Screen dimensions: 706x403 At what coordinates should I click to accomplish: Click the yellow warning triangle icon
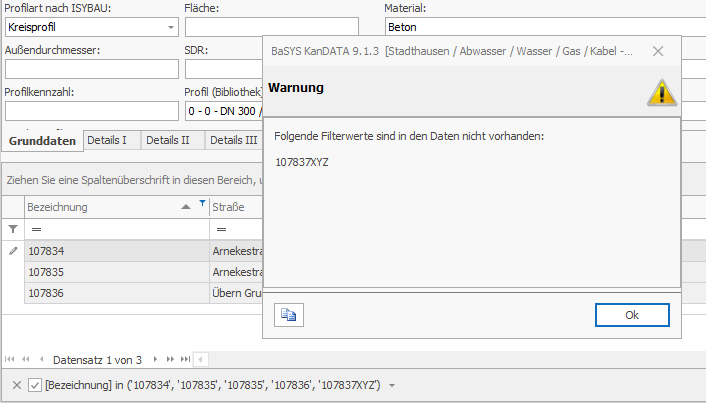click(661, 92)
